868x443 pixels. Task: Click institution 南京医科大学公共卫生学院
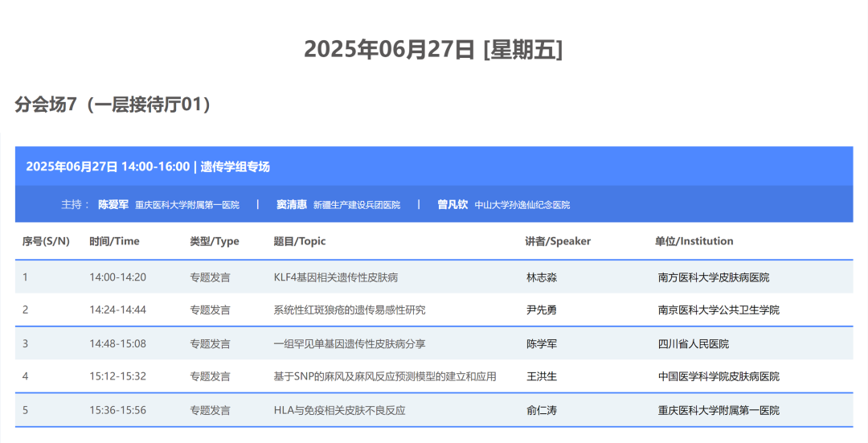719,310
